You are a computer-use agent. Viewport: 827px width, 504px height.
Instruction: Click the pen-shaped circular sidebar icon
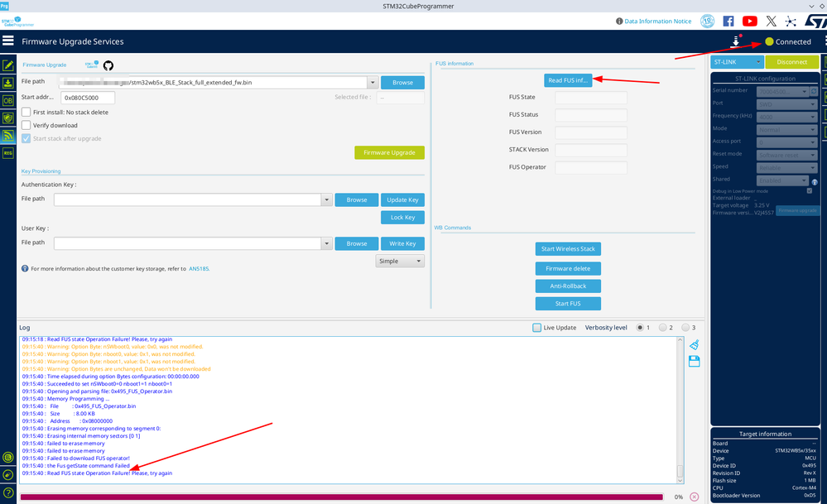8,475
